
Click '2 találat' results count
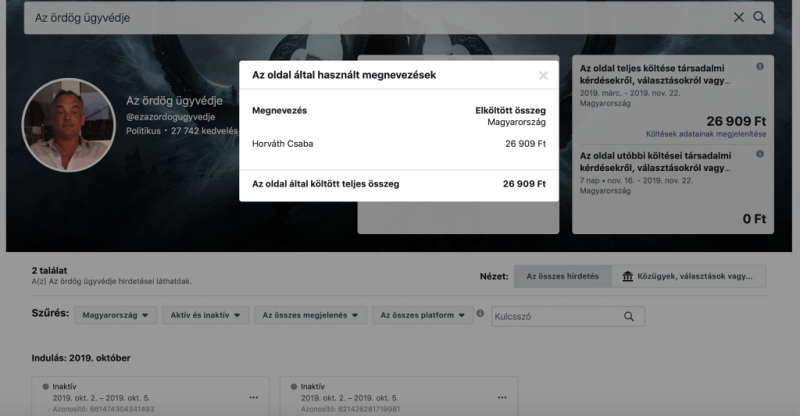pyautogui.click(x=49, y=271)
